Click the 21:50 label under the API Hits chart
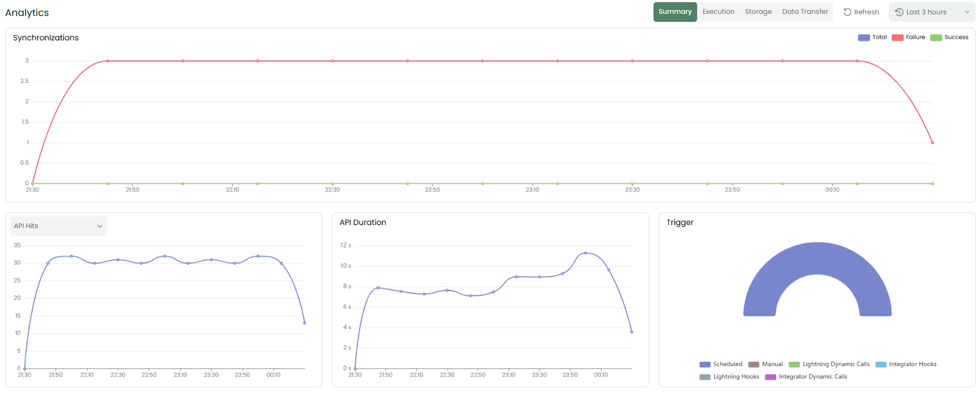980x399 pixels. 56,375
